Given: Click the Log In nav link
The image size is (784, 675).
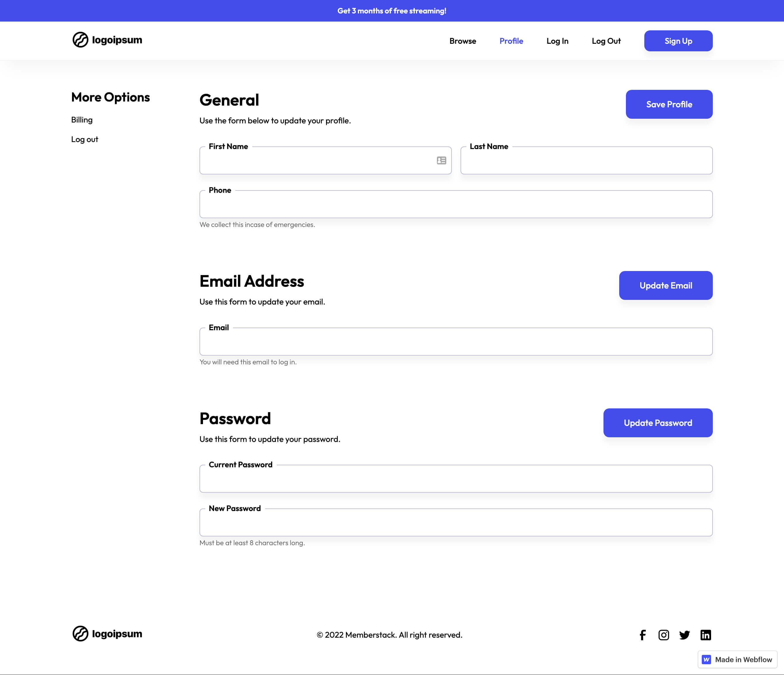Looking at the screenshot, I should 557,41.
